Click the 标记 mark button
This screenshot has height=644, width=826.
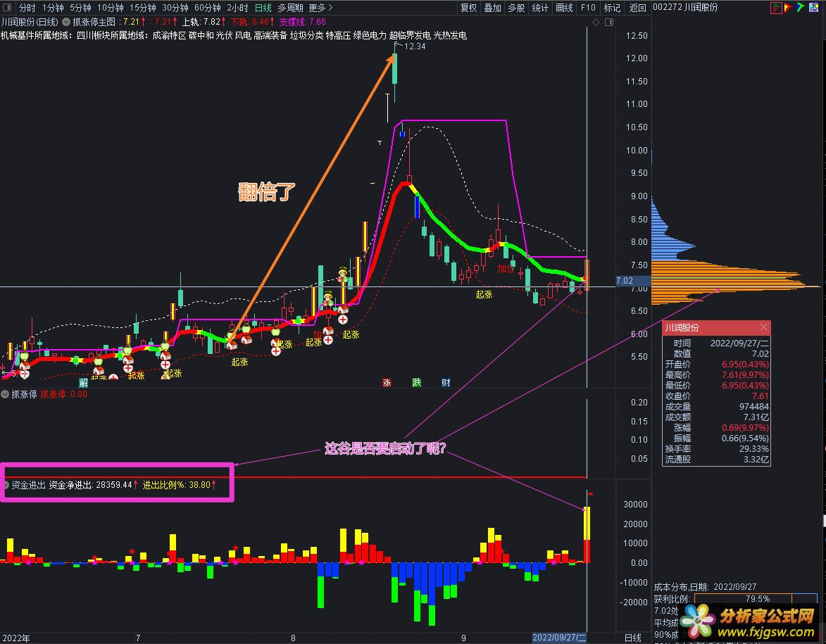pyautogui.click(x=612, y=8)
